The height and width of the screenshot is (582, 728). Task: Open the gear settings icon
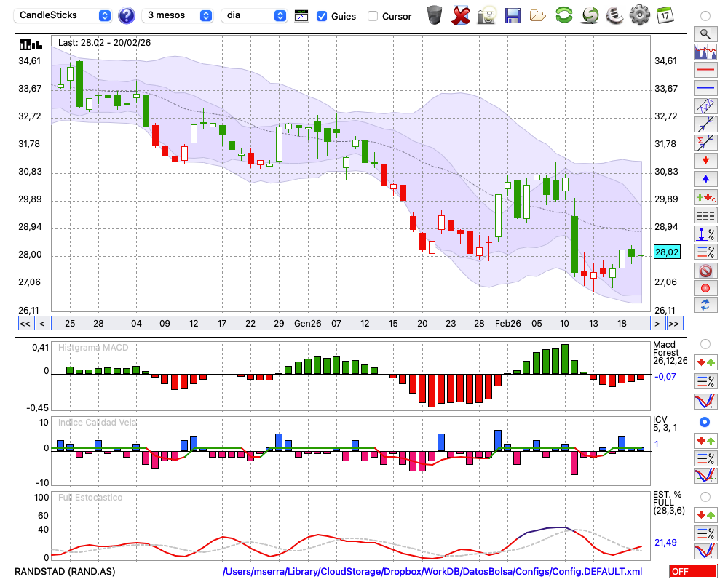(639, 15)
